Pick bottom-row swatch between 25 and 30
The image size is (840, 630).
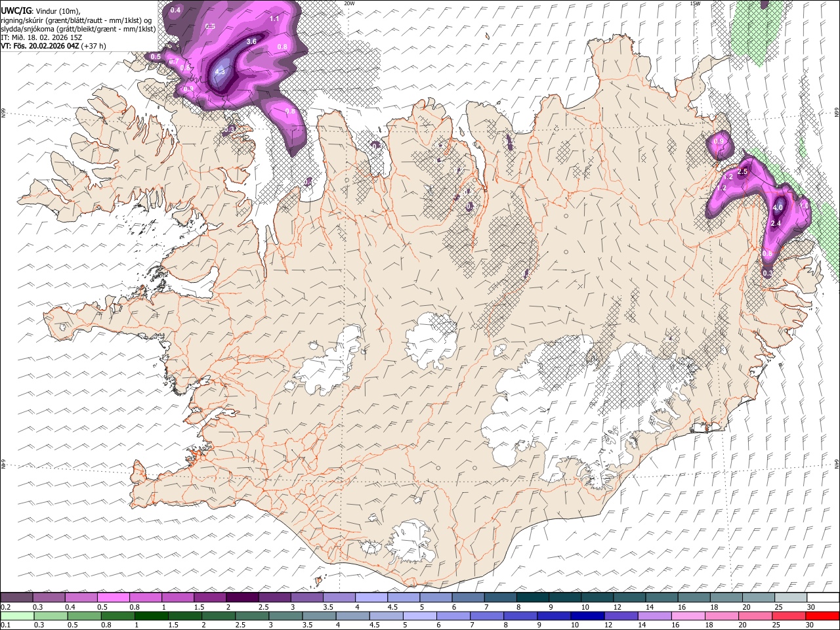[787, 616]
